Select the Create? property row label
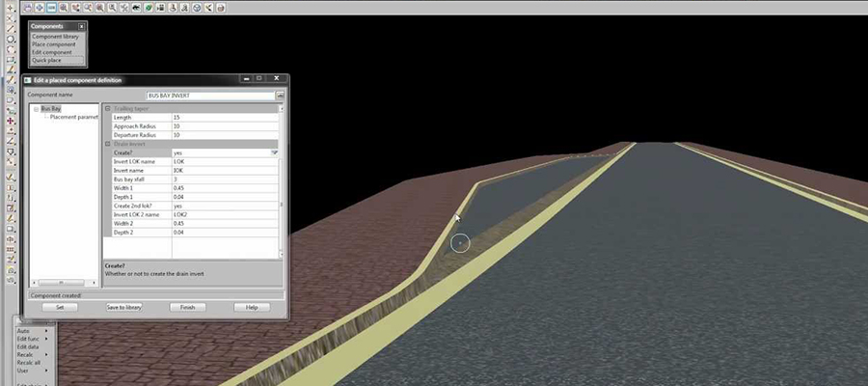The image size is (868, 386). tap(142, 152)
